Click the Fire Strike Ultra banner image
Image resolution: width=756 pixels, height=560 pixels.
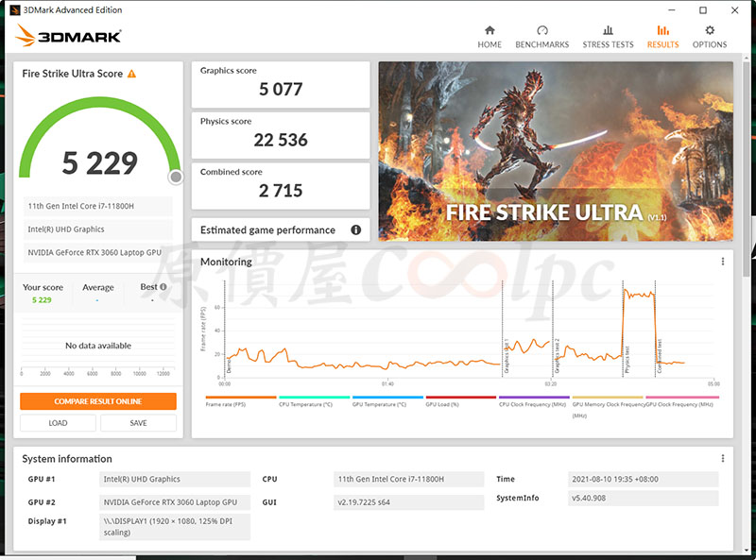point(556,151)
